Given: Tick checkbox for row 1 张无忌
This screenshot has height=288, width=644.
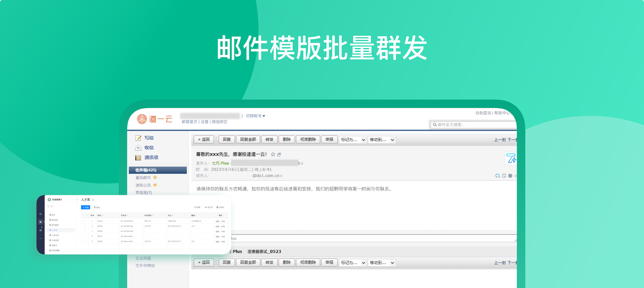Looking at the screenshot, I should (x=85, y=221).
